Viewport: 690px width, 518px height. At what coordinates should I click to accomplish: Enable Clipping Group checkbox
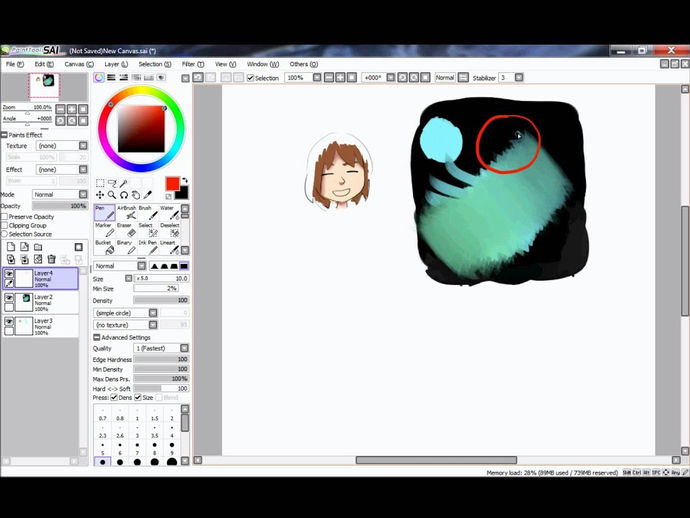(4, 225)
